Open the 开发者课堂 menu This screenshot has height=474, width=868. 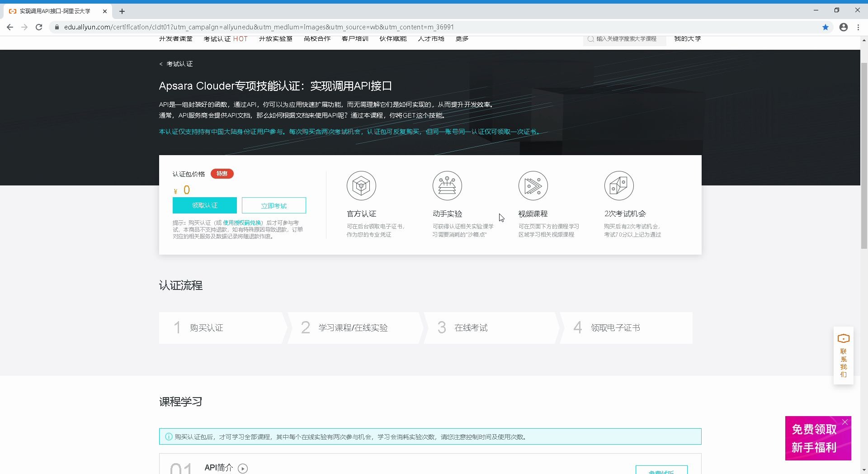click(176, 39)
